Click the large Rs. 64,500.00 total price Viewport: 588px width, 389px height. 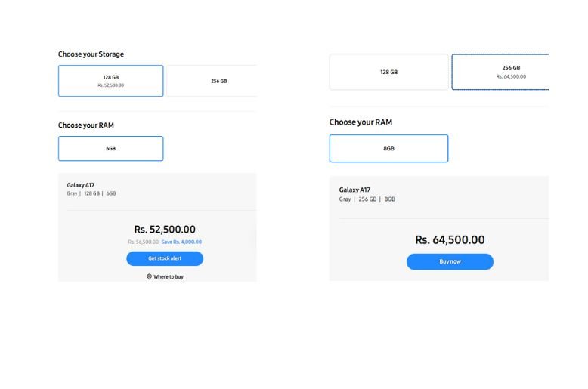[x=450, y=239]
